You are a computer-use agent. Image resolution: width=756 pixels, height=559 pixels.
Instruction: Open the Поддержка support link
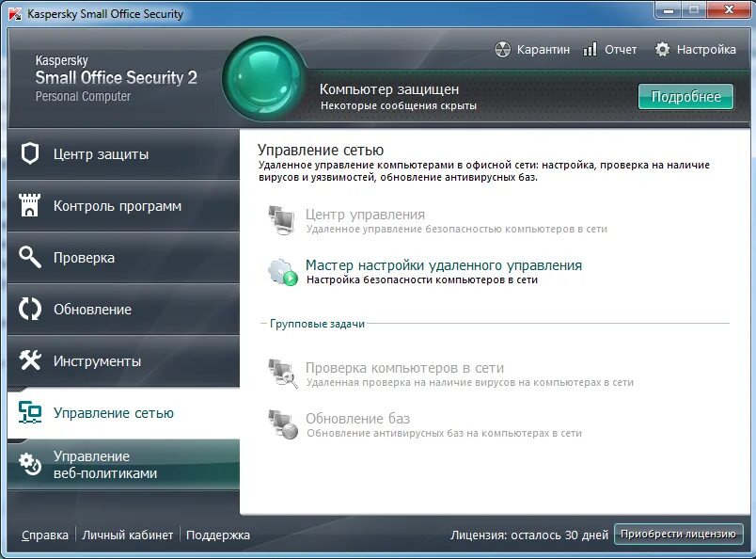click(x=218, y=535)
